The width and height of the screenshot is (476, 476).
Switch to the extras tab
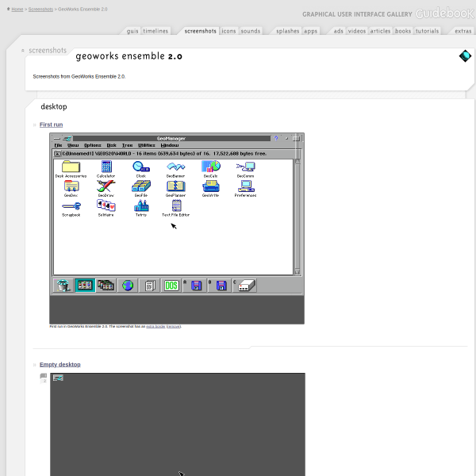pos(463,31)
